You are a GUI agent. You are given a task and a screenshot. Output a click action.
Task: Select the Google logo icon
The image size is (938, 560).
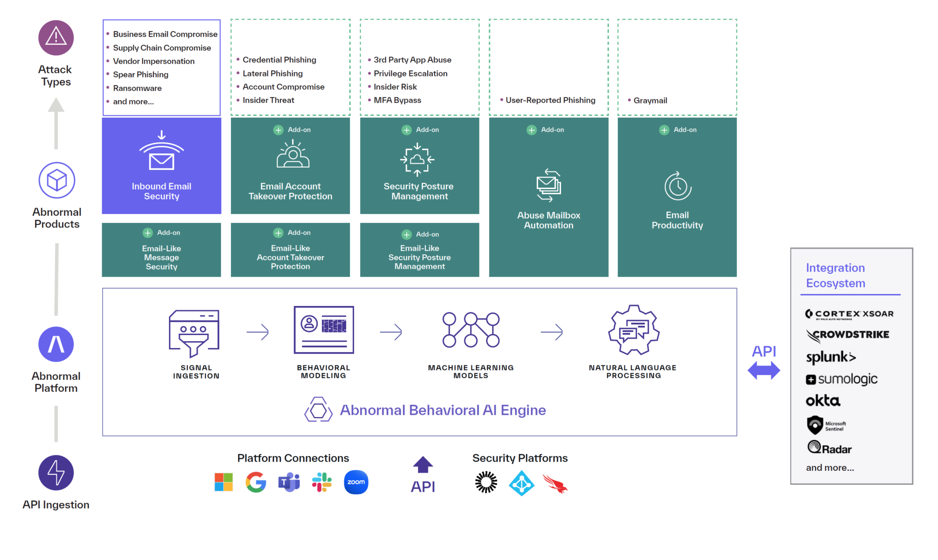256,482
